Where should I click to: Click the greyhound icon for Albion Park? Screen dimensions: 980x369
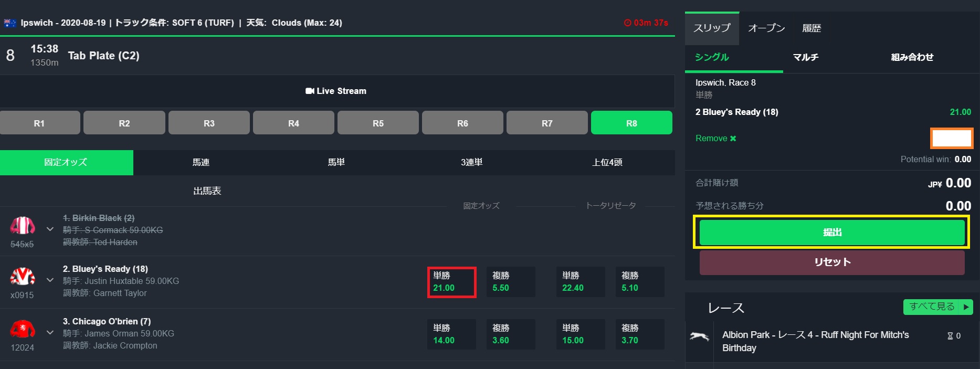tap(699, 337)
